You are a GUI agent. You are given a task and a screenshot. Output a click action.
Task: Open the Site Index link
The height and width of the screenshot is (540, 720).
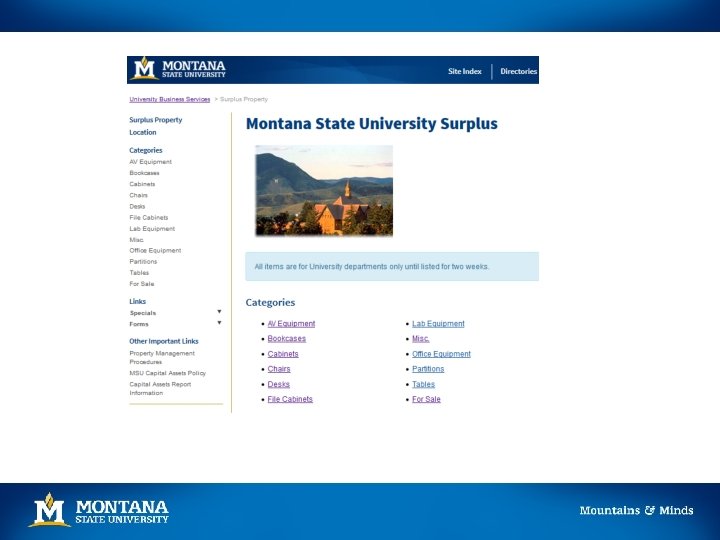465,71
